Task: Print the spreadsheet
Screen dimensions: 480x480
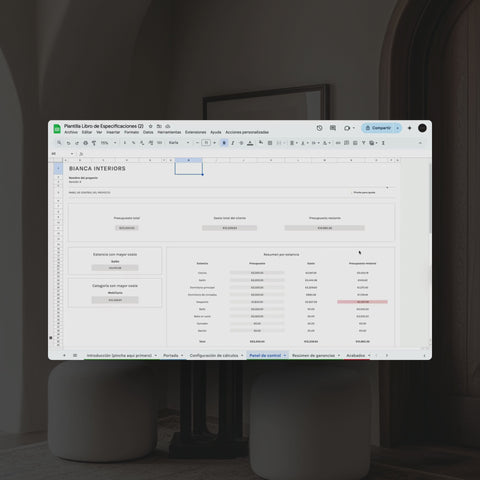Action: pos(85,143)
